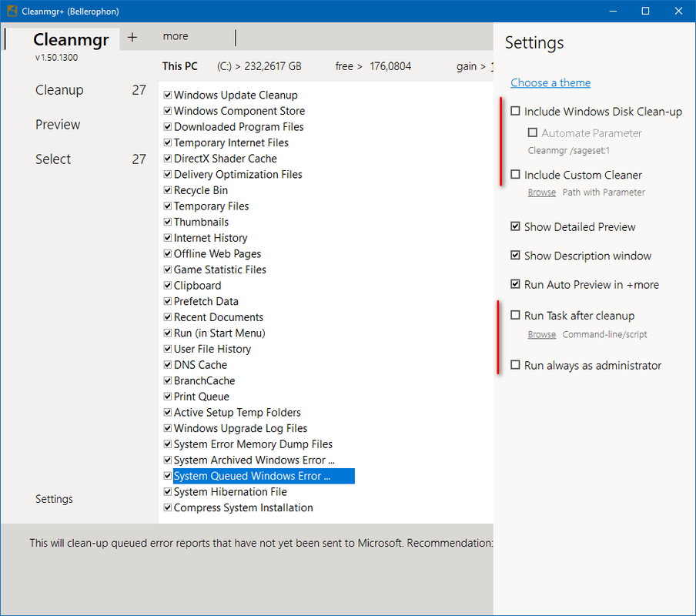Open Preview in the sidebar
The width and height of the screenshot is (696, 616).
click(x=58, y=125)
